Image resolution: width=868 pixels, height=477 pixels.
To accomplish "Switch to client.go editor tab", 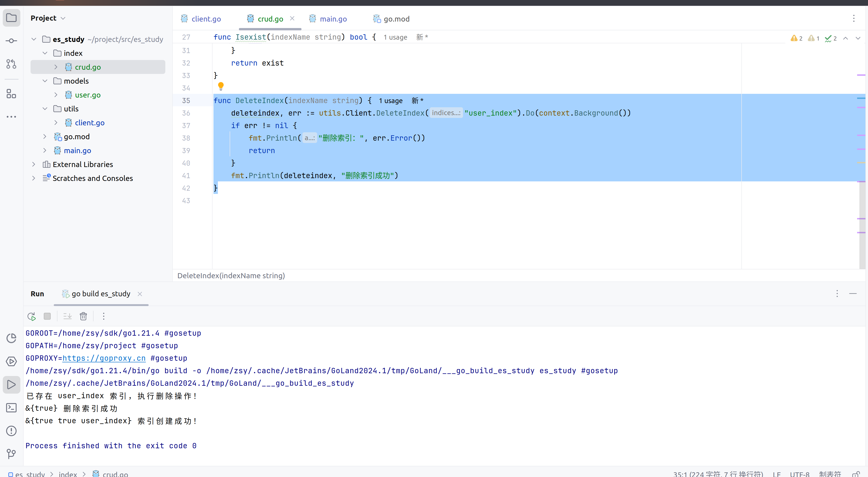I will click(x=201, y=19).
